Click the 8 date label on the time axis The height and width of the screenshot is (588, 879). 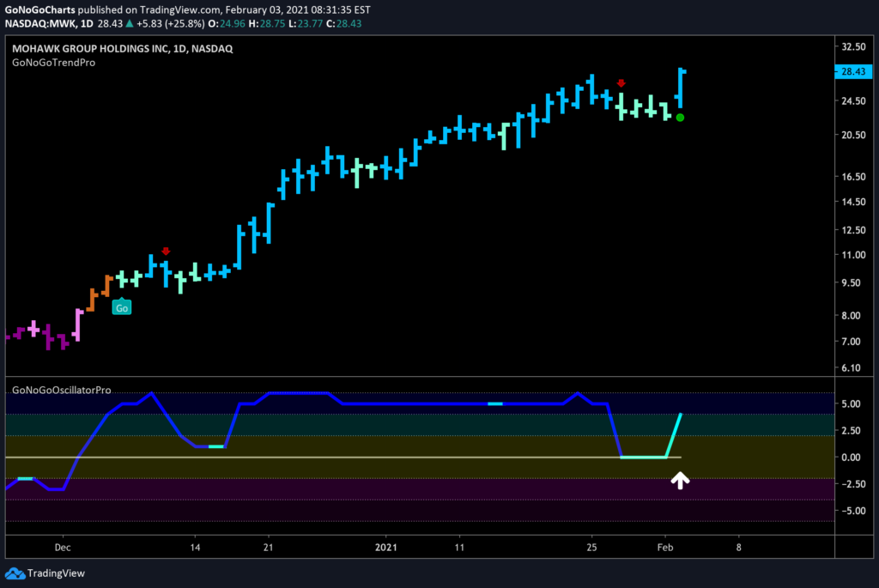739,547
